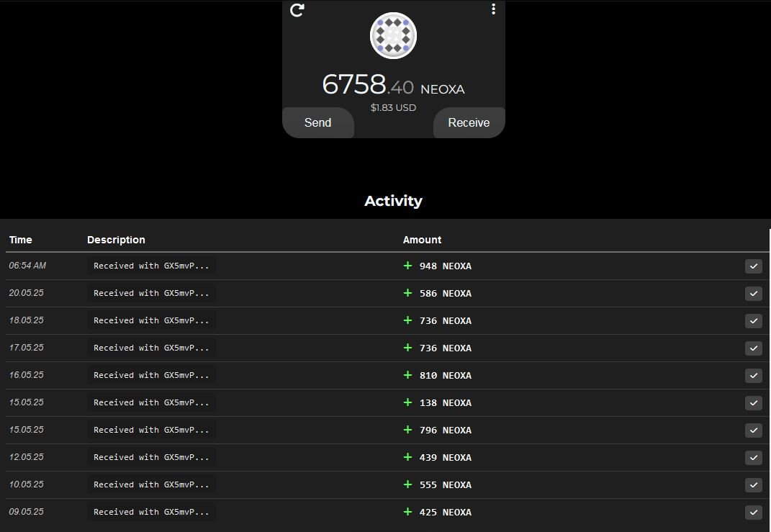Click the 18.05.25 date
Image resolution: width=771 pixels, height=532 pixels.
coord(27,320)
